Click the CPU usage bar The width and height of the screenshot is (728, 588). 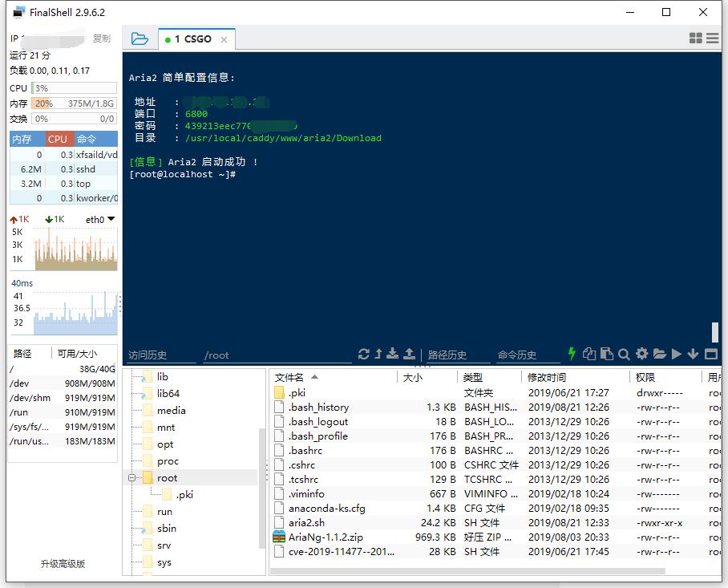tap(74, 87)
